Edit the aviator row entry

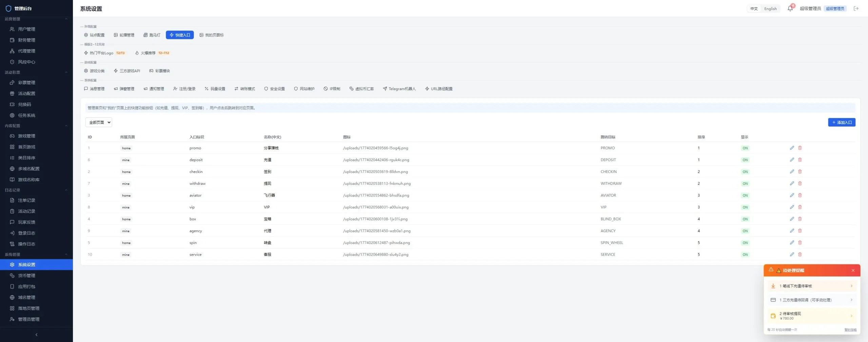coord(792,195)
